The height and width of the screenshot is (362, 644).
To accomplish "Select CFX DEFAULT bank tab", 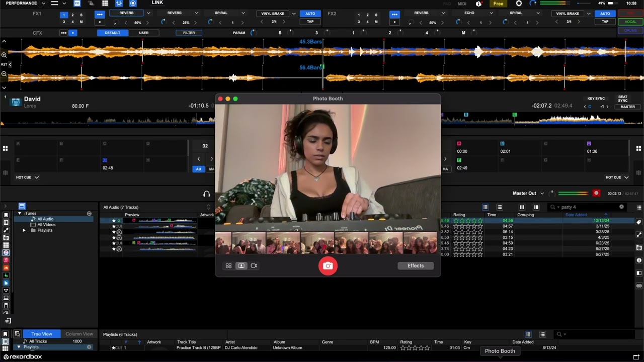I will point(112,33).
